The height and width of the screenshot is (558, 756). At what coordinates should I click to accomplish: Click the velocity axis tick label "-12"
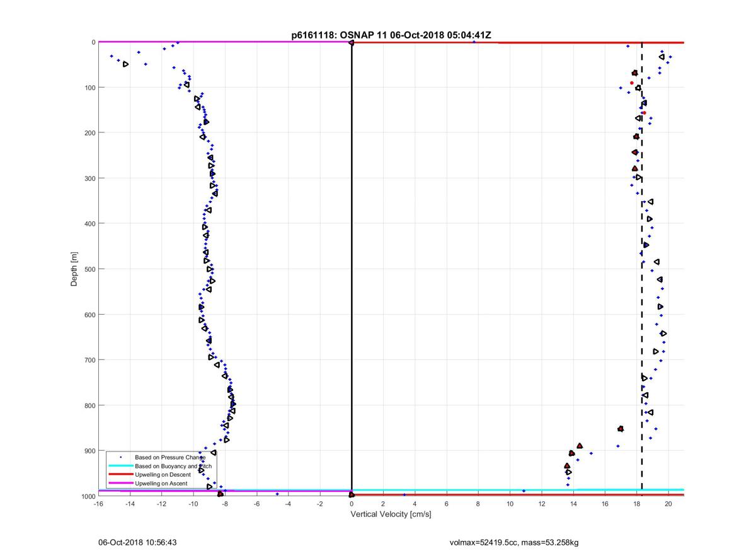click(161, 504)
